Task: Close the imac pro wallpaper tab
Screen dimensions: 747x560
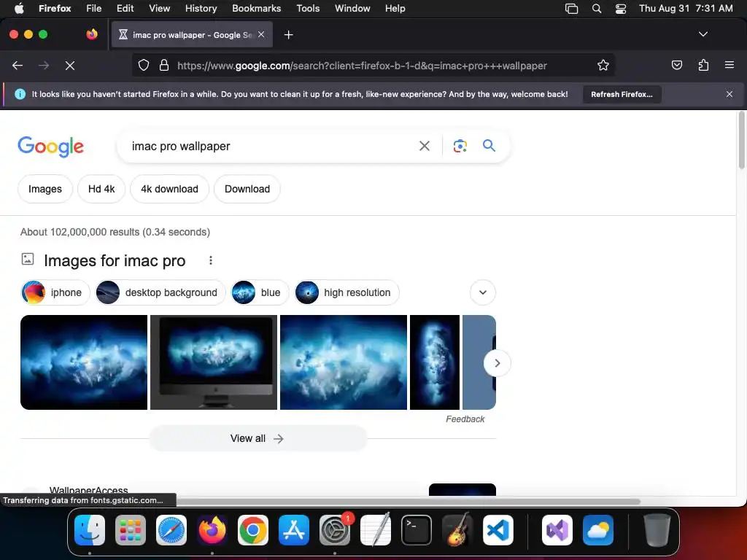Action: (261, 34)
